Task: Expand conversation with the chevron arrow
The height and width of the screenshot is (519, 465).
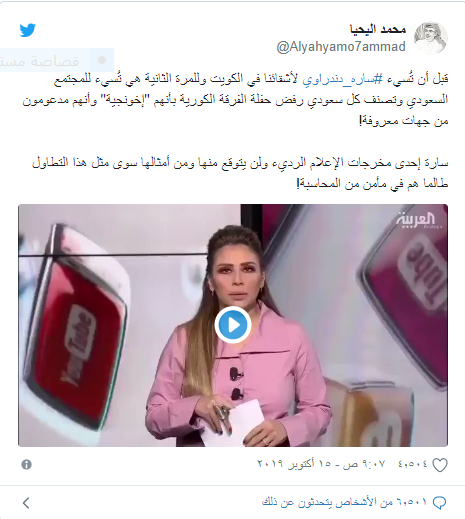Action: point(27,503)
